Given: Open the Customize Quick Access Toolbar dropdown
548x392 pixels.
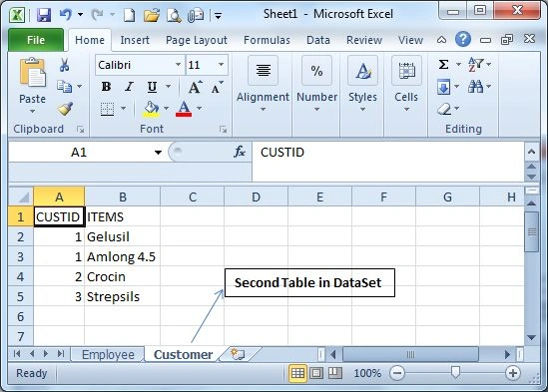Looking at the screenshot, I should pos(218,16).
